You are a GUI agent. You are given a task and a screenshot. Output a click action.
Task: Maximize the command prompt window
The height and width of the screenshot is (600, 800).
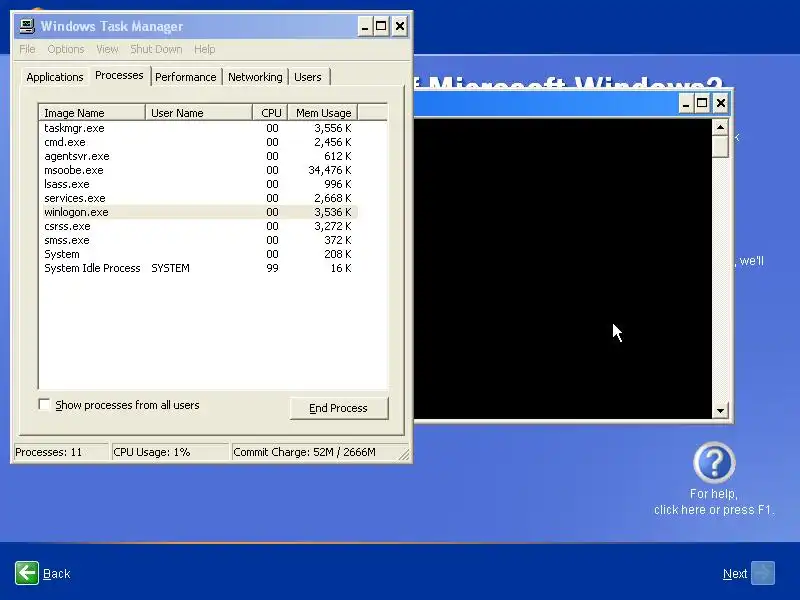[703, 104]
